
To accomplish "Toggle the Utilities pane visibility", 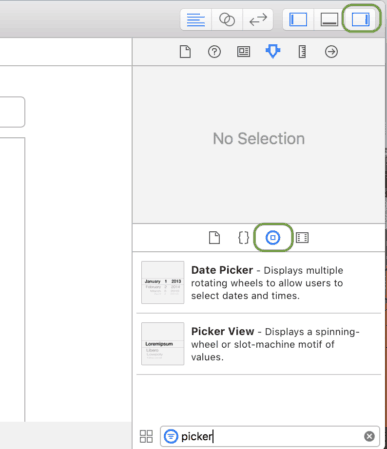I will pyautogui.click(x=361, y=19).
